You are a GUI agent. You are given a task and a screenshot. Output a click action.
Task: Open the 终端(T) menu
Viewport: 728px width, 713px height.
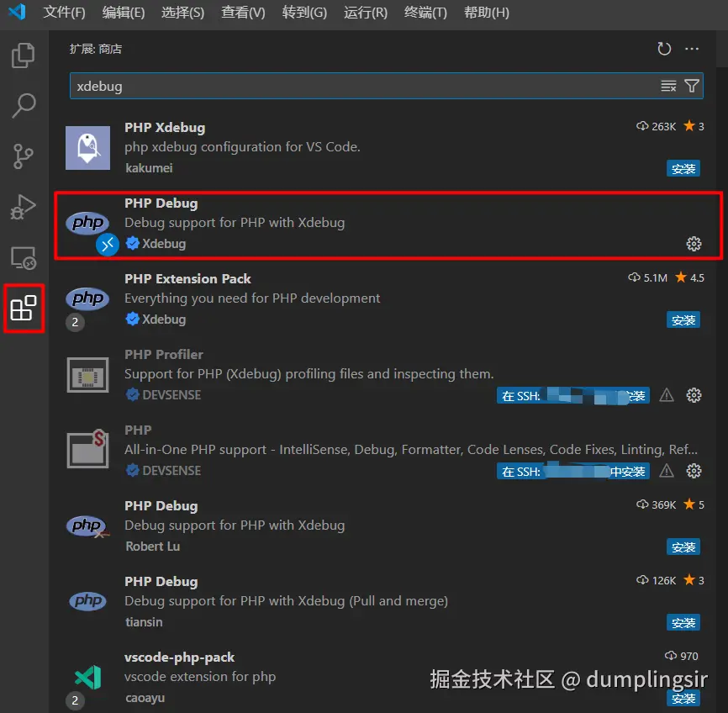pyautogui.click(x=425, y=12)
